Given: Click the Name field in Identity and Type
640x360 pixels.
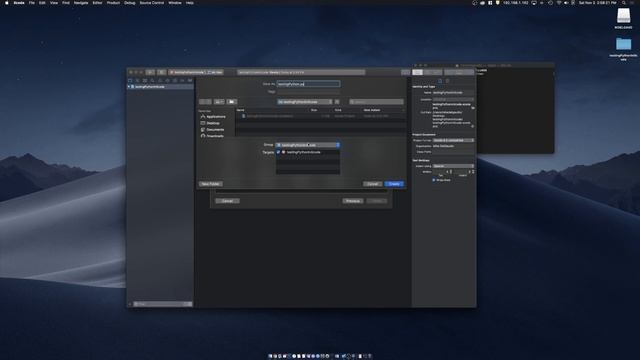Looking at the screenshot, I should [453, 93].
